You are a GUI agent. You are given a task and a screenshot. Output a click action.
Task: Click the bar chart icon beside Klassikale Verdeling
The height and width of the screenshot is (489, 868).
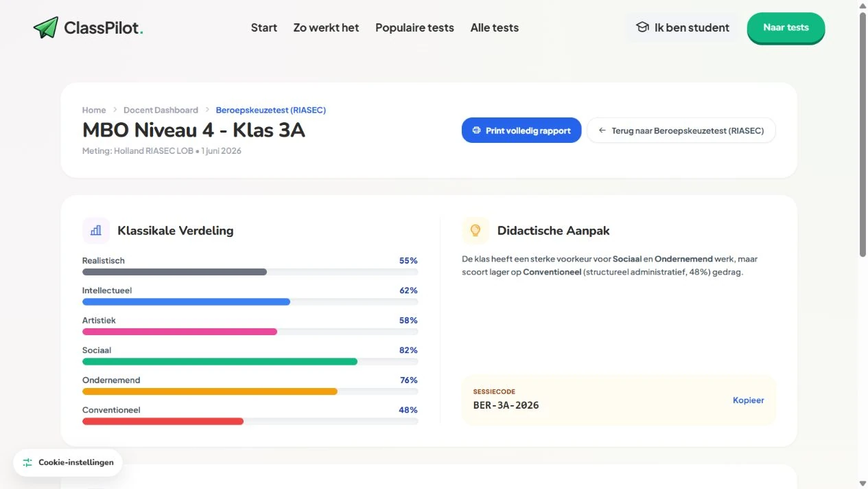click(x=96, y=231)
